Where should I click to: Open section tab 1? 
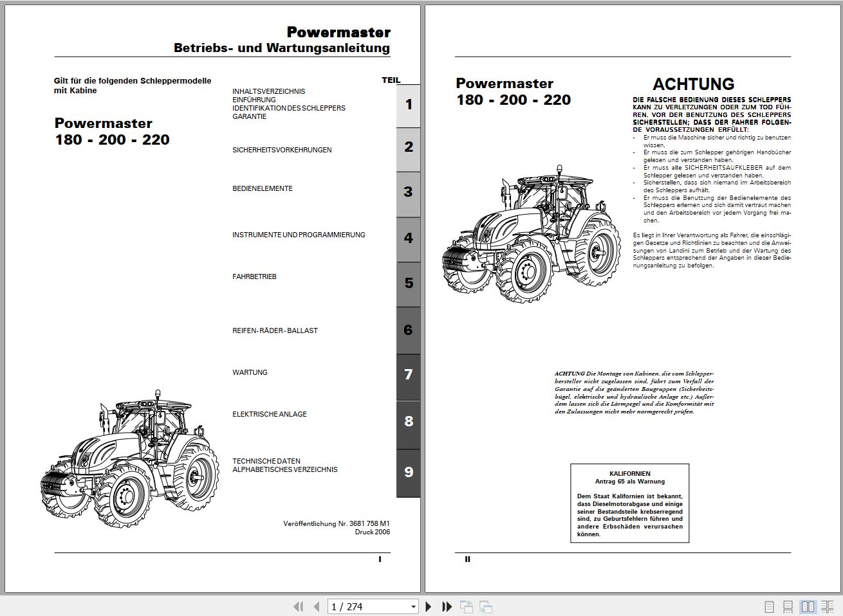tap(408, 105)
